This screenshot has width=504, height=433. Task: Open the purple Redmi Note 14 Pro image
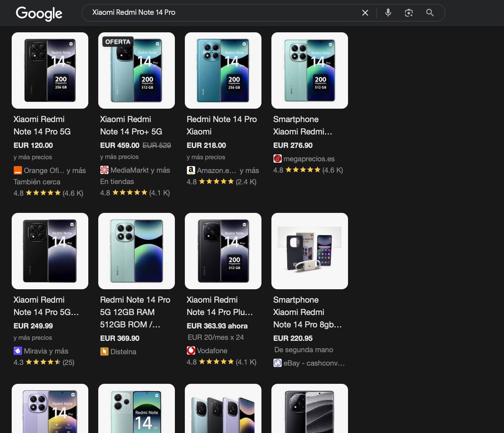(x=50, y=409)
